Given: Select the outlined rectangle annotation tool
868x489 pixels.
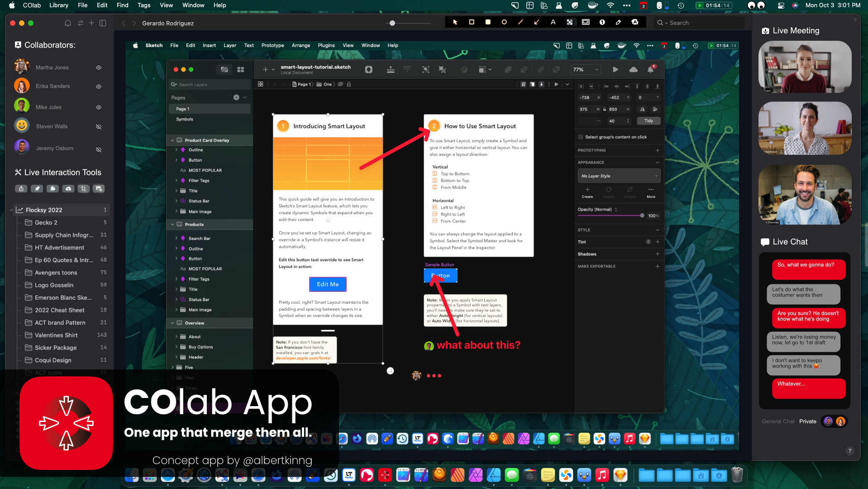Looking at the screenshot, I should click(472, 22).
